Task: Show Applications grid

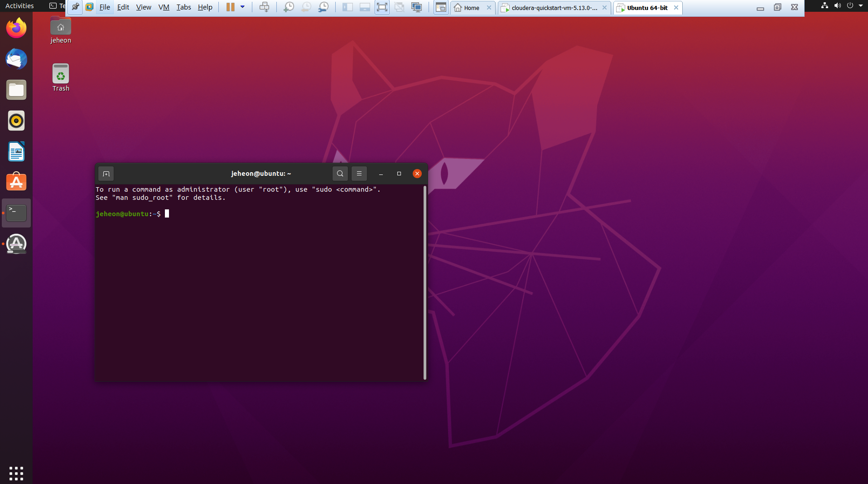Action: point(16,473)
